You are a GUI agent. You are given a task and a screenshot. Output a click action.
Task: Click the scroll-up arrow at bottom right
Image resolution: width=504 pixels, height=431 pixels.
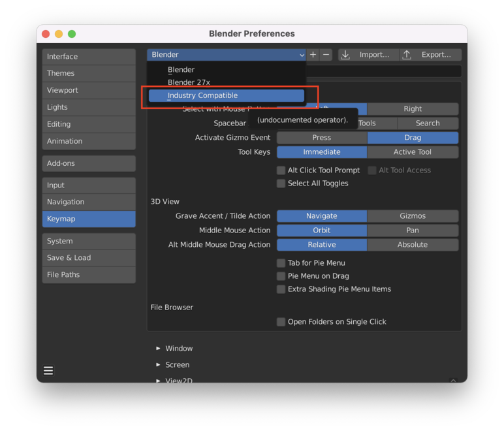point(454,380)
